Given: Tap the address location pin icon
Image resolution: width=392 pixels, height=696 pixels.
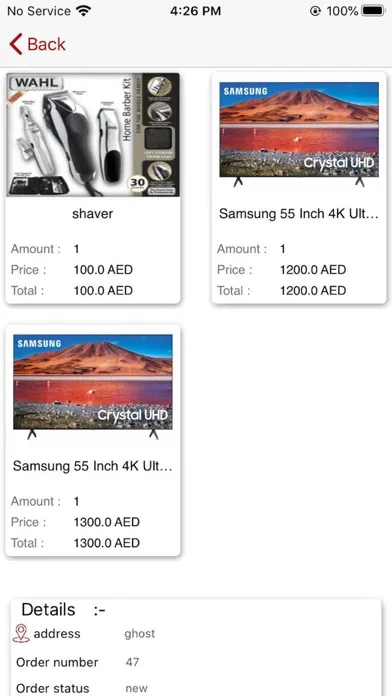Looking at the screenshot, I should point(21,633).
